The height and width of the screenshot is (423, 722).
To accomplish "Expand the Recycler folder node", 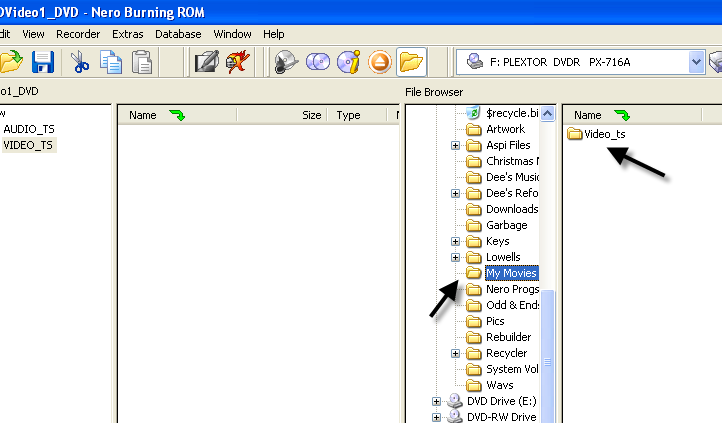I will [x=455, y=353].
